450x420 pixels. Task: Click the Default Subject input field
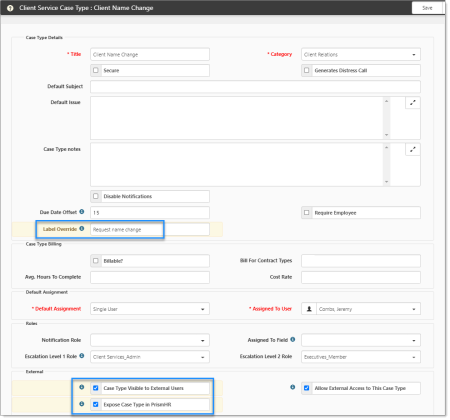coord(255,87)
